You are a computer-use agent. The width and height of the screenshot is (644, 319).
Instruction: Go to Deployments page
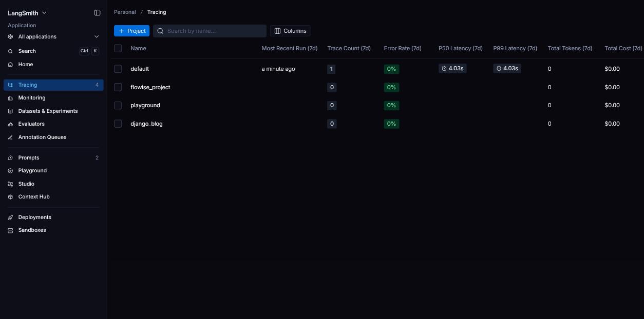coord(53,217)
